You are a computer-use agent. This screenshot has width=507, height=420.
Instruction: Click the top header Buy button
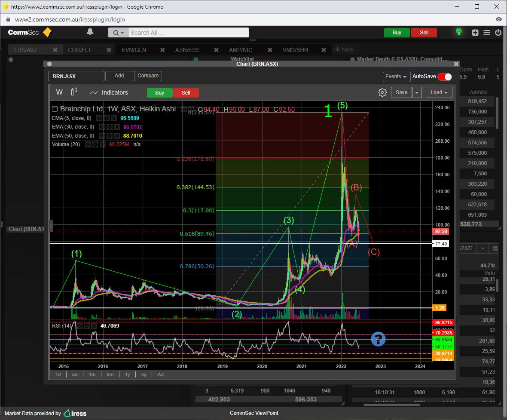pos(397,33)
